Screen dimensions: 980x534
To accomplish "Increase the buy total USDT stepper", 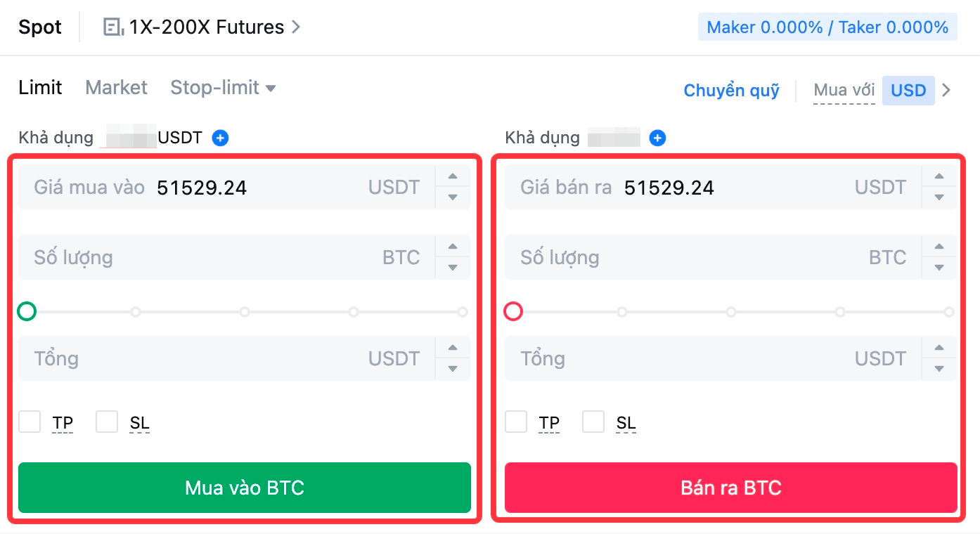I will click(x=453, y=348).
